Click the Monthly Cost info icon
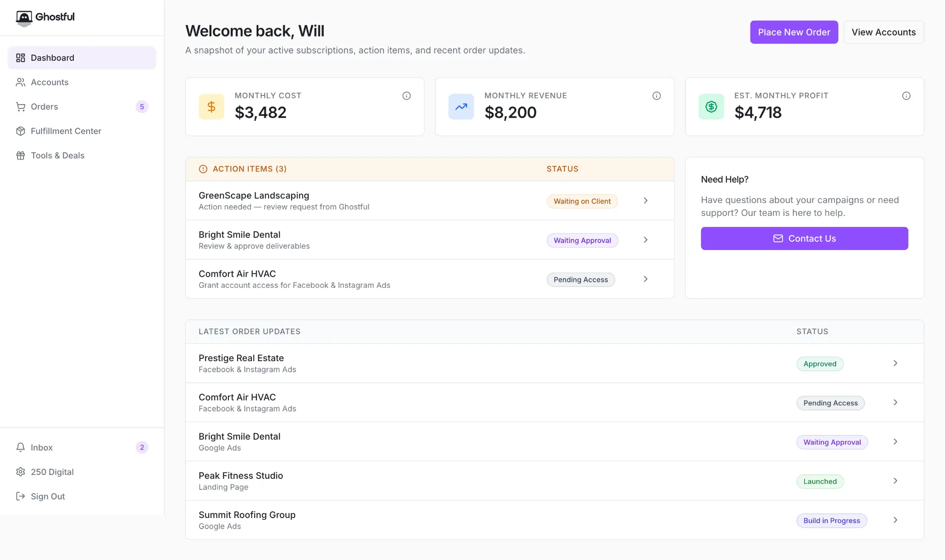Screen dimensions: 945x560 click(407, 95)
